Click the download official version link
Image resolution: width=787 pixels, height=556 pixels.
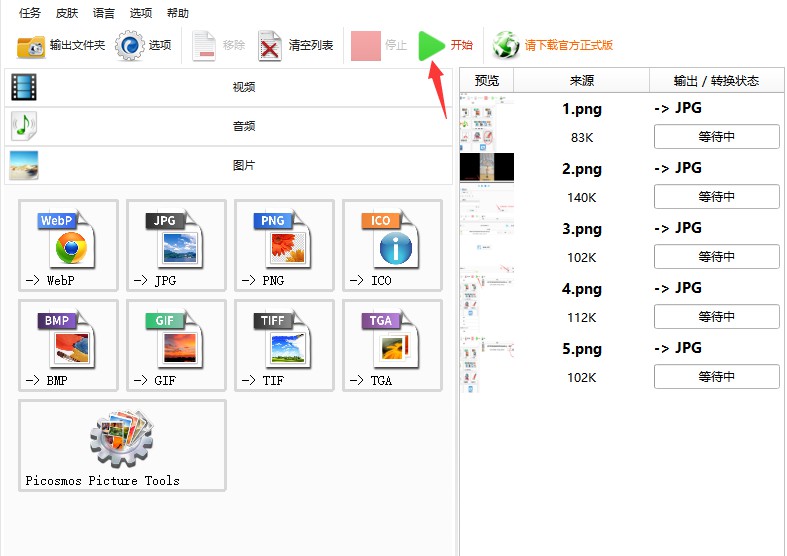[x=569, y=45]
